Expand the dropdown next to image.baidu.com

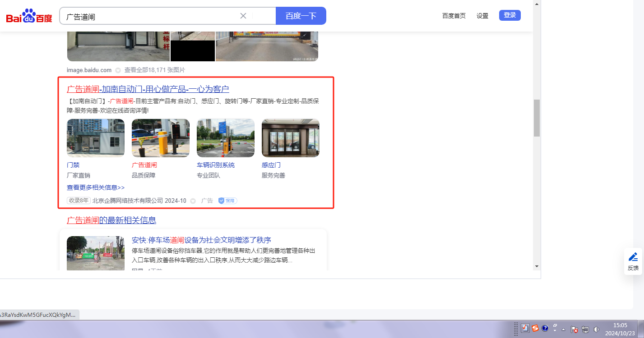pos(118,70)
